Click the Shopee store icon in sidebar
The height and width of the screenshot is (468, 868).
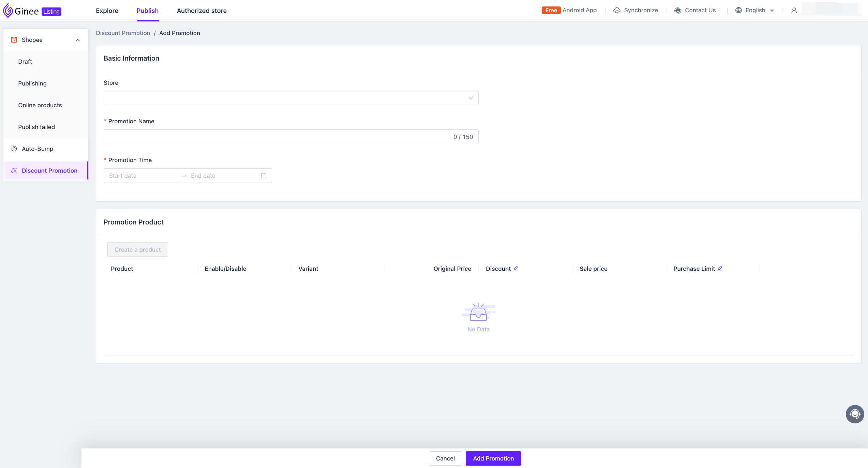pyautogui.click(x=14, y=40)
